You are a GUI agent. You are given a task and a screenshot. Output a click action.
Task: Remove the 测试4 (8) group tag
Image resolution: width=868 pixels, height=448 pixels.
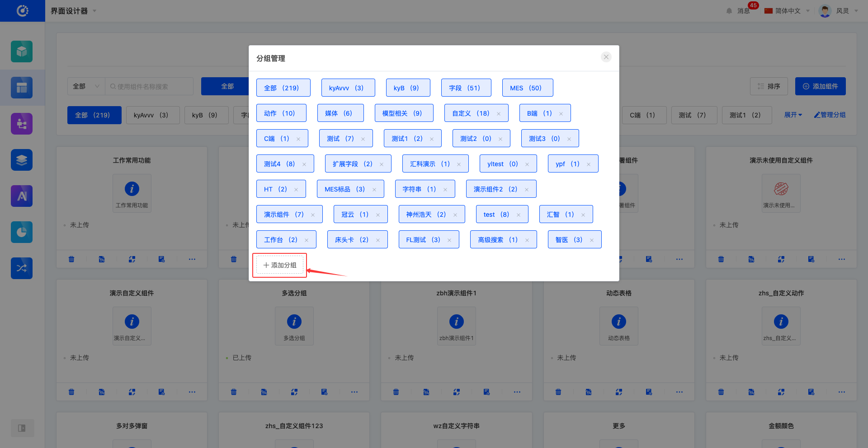pyautogui.click(x=304, y=164)
